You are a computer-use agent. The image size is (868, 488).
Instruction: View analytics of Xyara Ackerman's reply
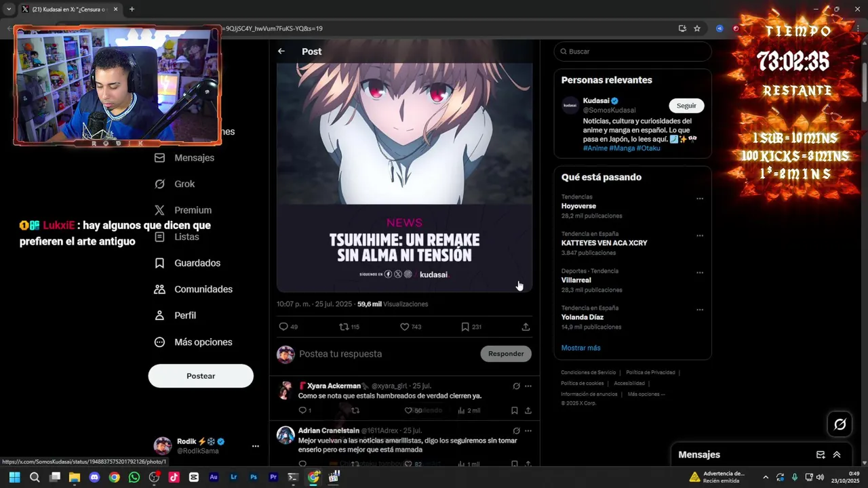pos(469,411)
